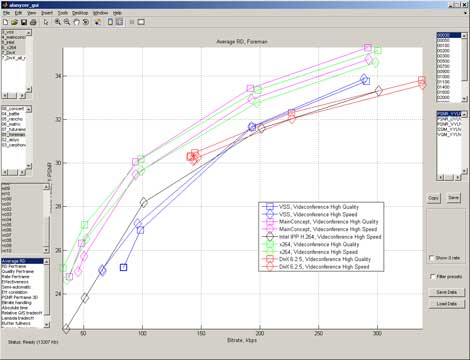The height and width of the screenshot is (360, 470).
Task: Select '7_DivX_all_r' codec entry
Action: tap(14, 58)
